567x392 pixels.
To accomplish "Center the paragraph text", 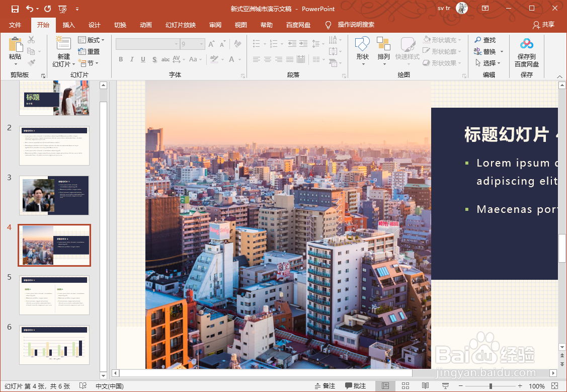I will (x=268, y=59).
